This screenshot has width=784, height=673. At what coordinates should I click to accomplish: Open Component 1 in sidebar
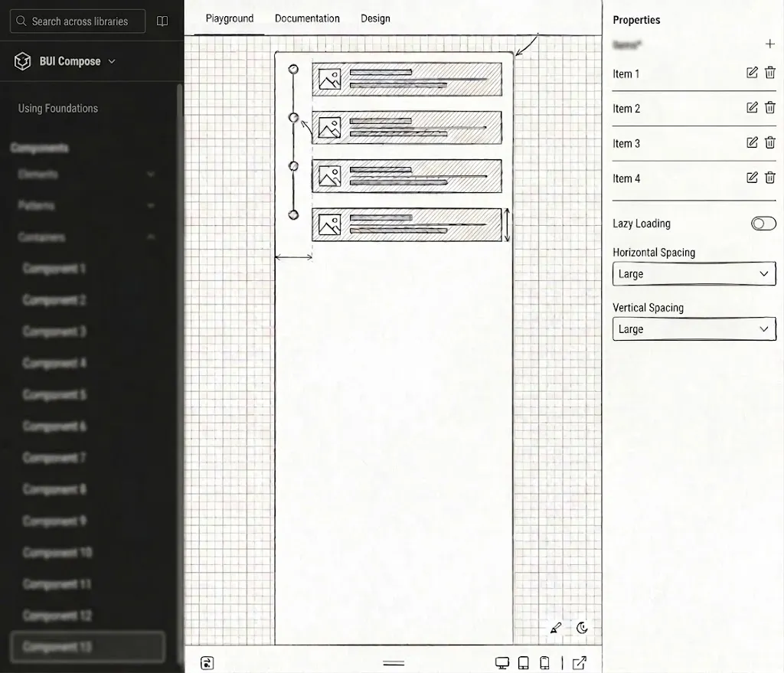pos(54,269)
